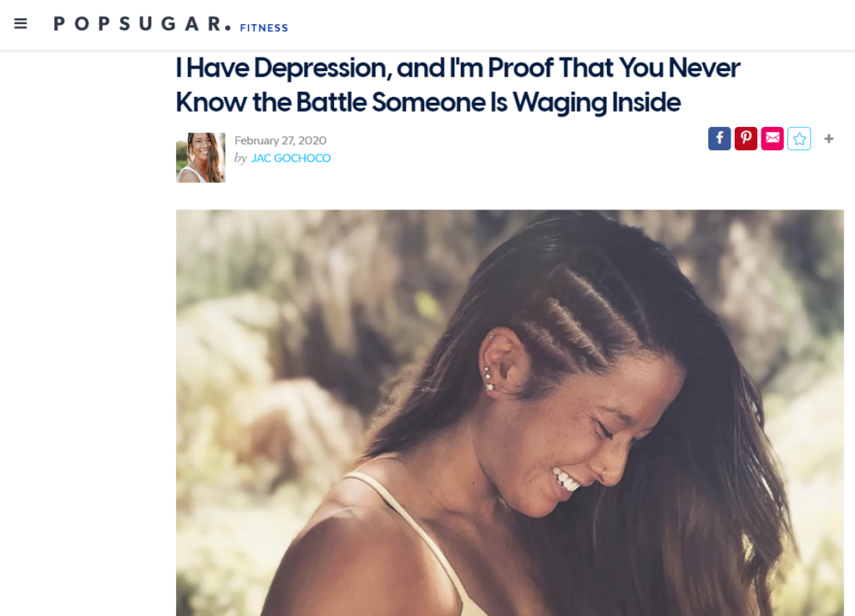This screenshot has height=616, width=855.
Task: Open the FITNESS section link
Action: pyautogui.click(x=264, y=28)
